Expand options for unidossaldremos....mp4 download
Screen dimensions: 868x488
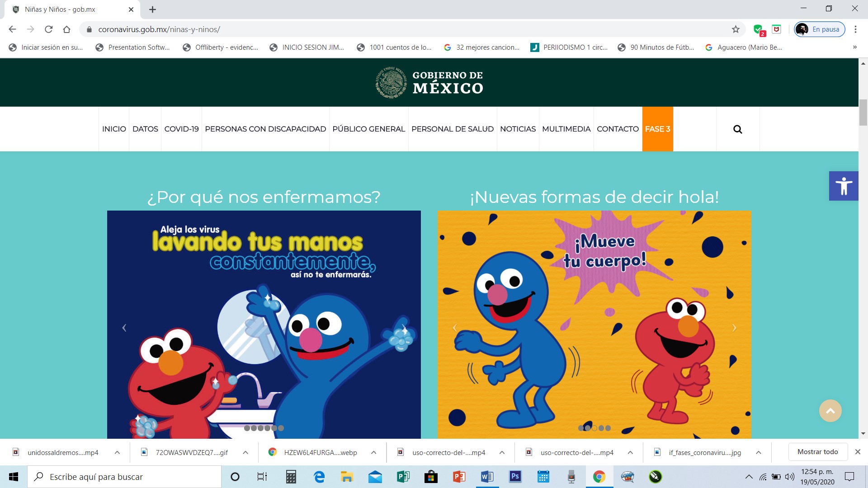117,452
